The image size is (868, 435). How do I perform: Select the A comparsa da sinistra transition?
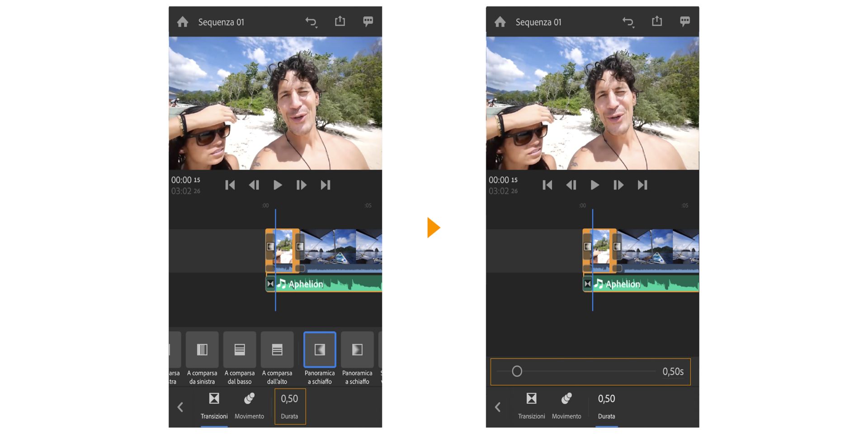(x=202, y=358)
